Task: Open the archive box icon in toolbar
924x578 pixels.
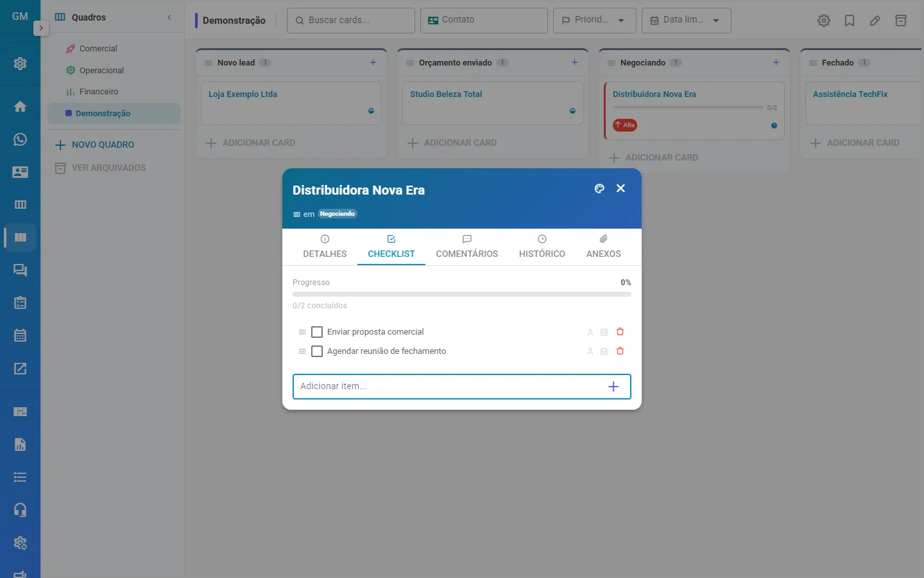Action: (x=901, y=21)
